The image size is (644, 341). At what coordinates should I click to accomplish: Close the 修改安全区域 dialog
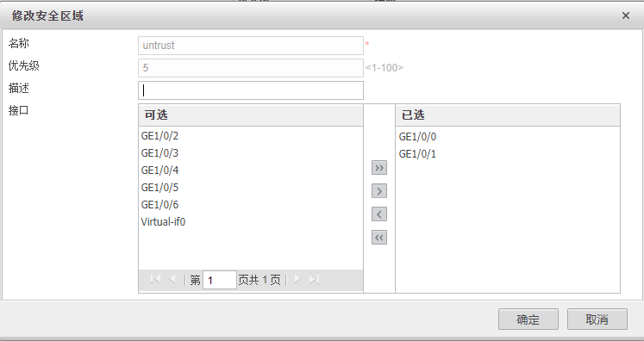626,15
